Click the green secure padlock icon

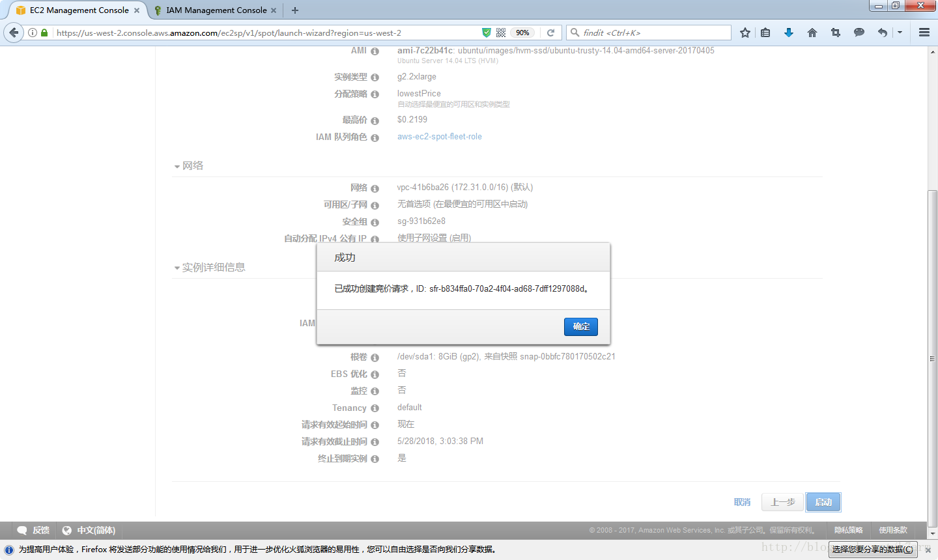(x=44, y=33)
